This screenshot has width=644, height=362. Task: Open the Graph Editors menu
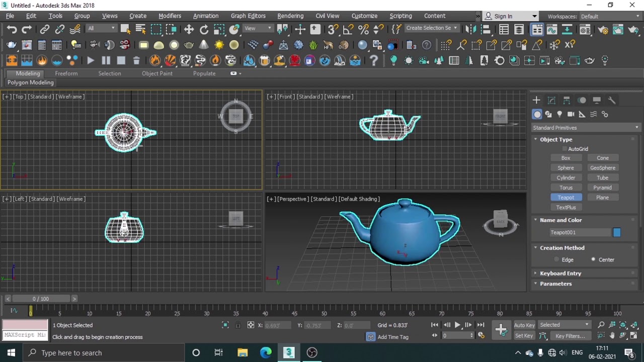click(x=248, y=16)
